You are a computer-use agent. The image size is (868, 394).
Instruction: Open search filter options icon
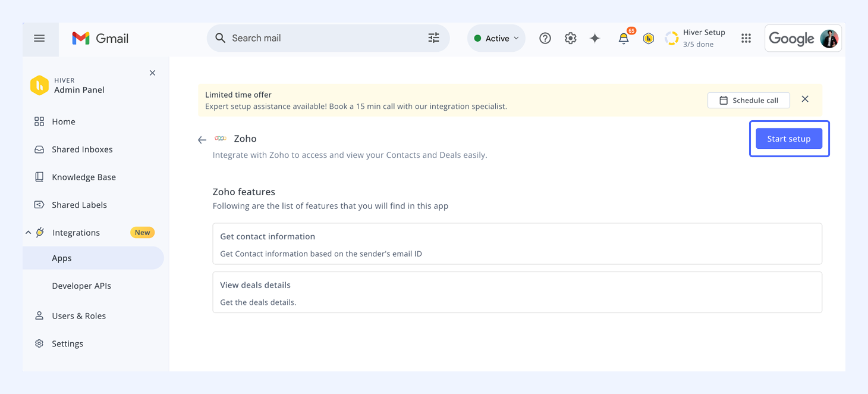pos(434,38)
